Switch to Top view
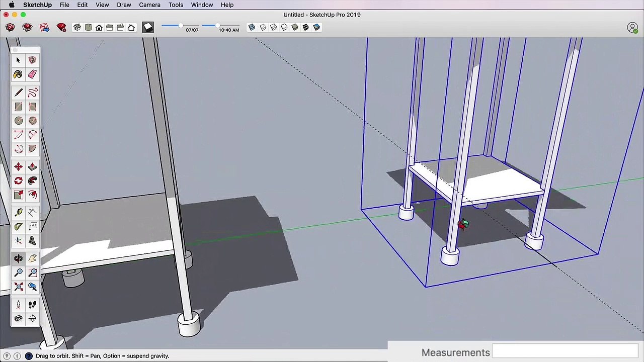 [88, 28]
